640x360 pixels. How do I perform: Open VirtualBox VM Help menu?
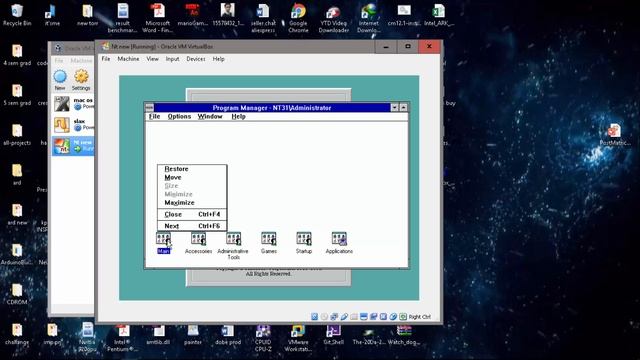[218, 59]
